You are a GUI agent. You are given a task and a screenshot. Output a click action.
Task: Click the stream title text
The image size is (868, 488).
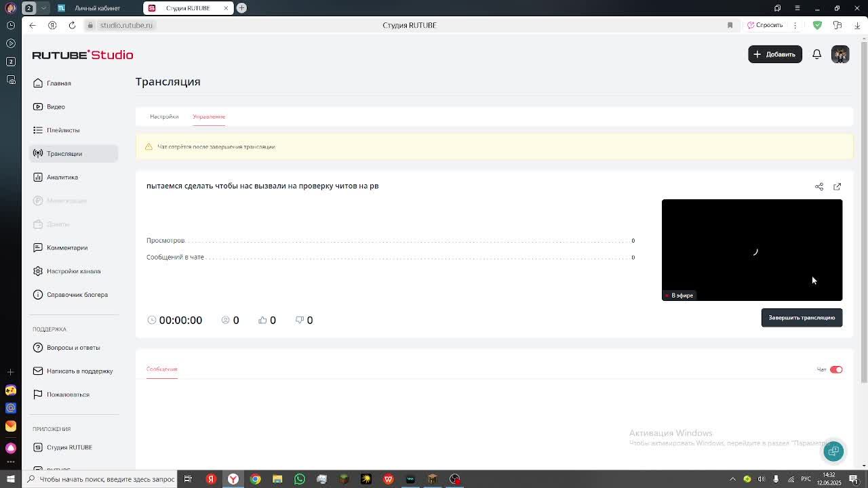point(262,186)
